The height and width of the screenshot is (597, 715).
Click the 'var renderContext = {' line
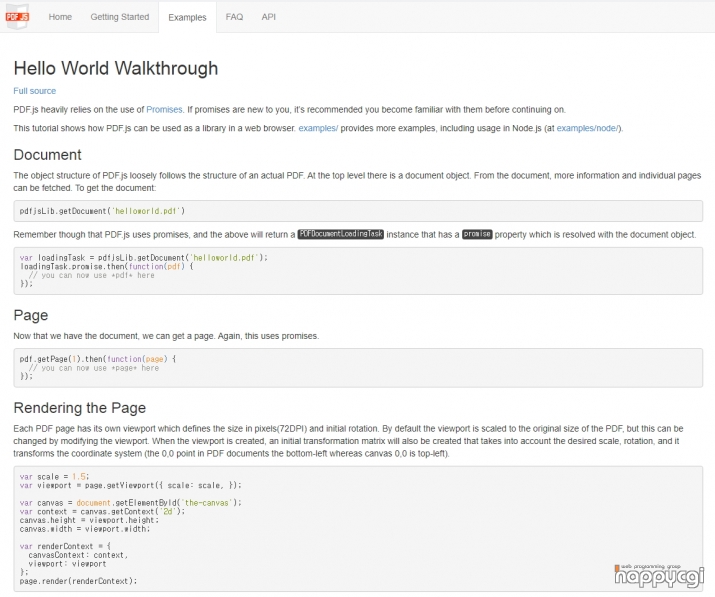tap(65, 546)
